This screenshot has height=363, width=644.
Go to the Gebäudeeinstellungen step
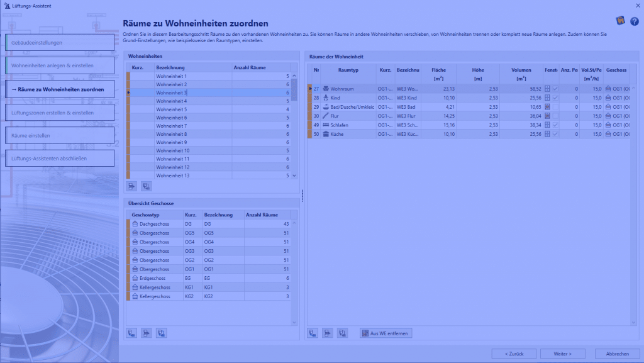60,43
